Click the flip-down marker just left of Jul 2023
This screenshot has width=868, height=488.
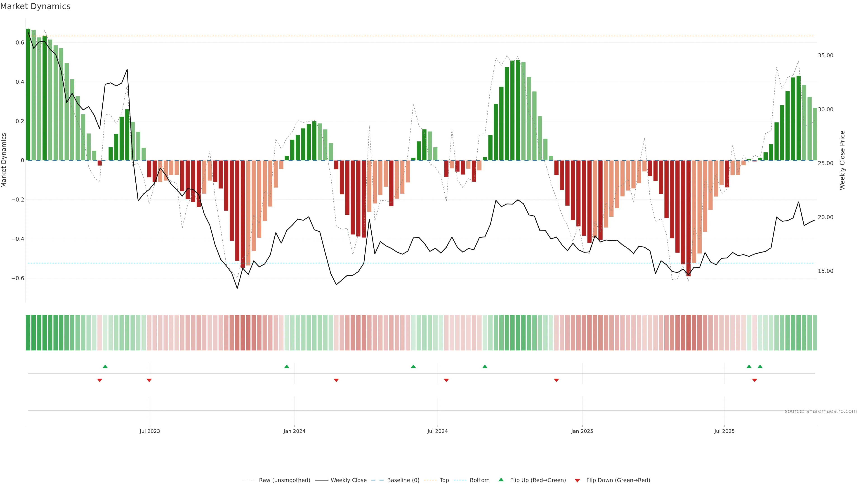pos(149,380)
